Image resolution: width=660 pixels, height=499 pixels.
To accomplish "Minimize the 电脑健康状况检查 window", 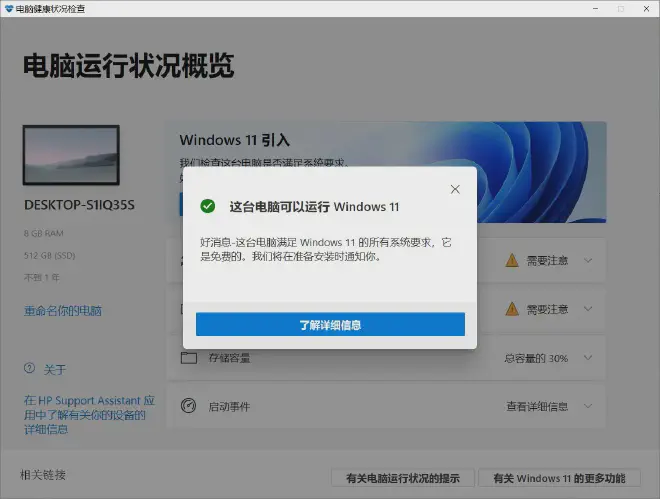I will click(x=596, y=8).
